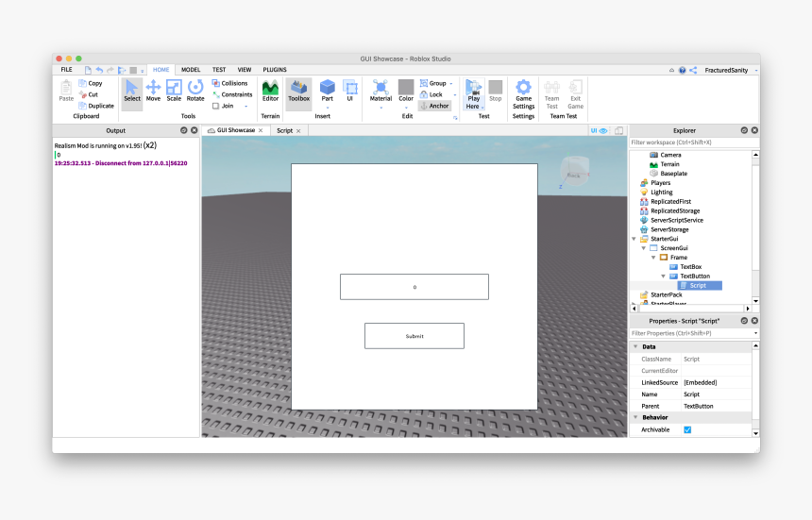Choose the Move tool
Viewport: 812px width, 520px height.
153,91
